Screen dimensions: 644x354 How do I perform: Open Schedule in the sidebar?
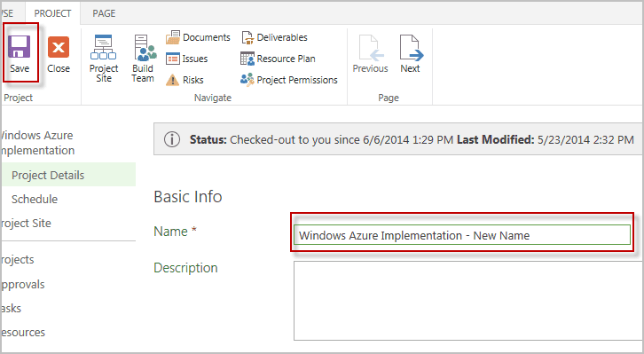click(35, 199)
